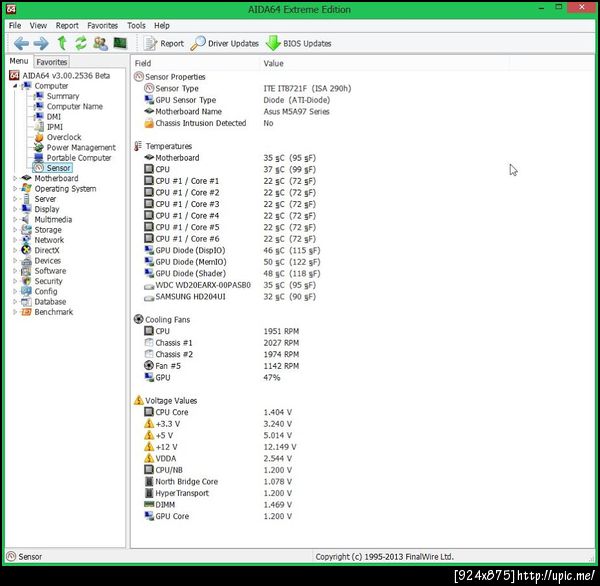600x586 pixels.
Task: Select Overclock in the tree
Action: click(x=64, y=137)
